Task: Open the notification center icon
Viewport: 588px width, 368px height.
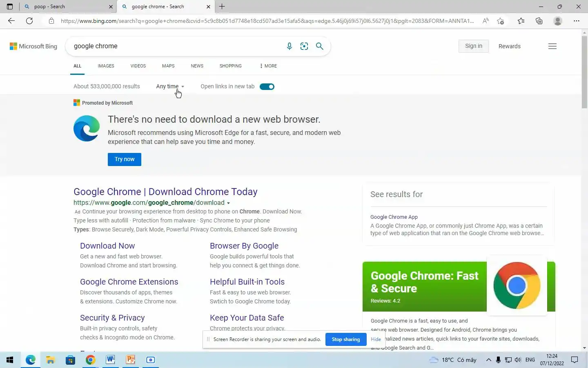Action: click(575, 360)
